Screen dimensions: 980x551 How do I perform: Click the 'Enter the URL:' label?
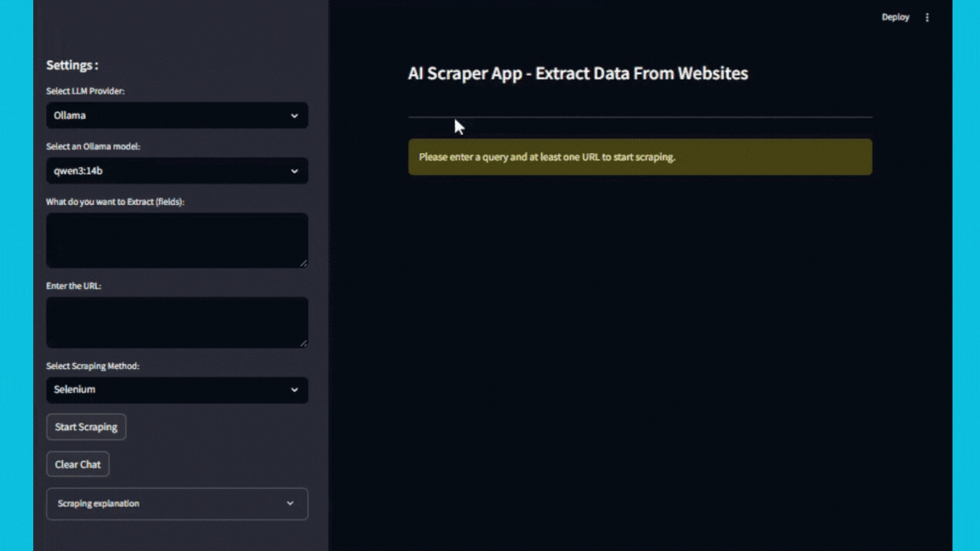[x=73, y=286]
